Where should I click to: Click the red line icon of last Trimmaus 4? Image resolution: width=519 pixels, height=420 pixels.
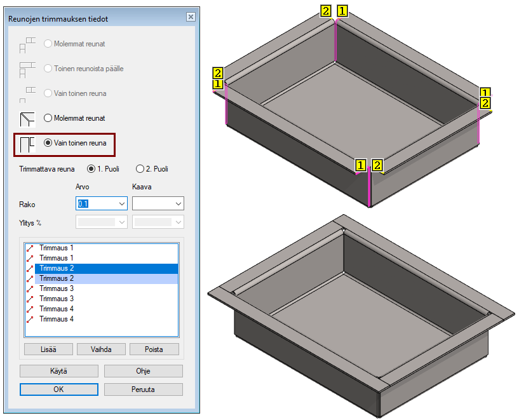click(x=30, y=320)
